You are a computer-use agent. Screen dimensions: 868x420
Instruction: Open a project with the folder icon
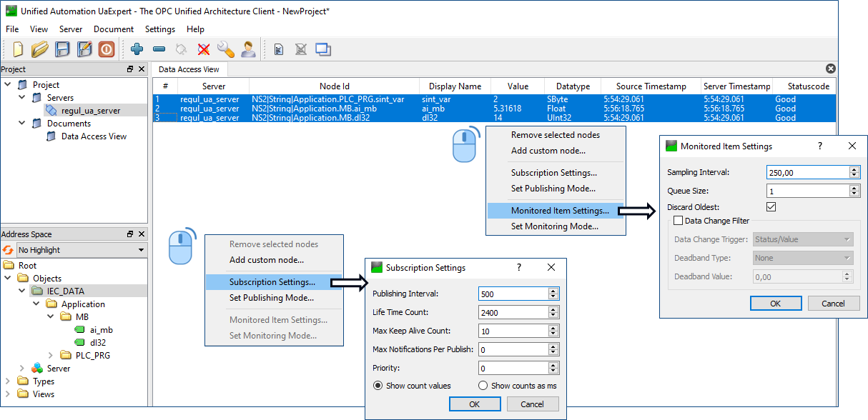point(40,49)
